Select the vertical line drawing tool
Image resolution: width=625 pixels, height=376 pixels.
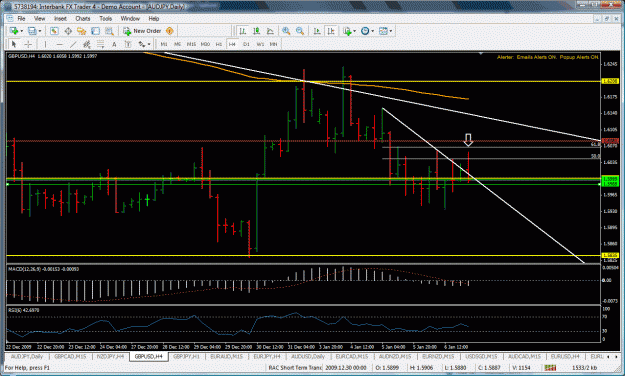pyautogui.click(x=45, y=44)
